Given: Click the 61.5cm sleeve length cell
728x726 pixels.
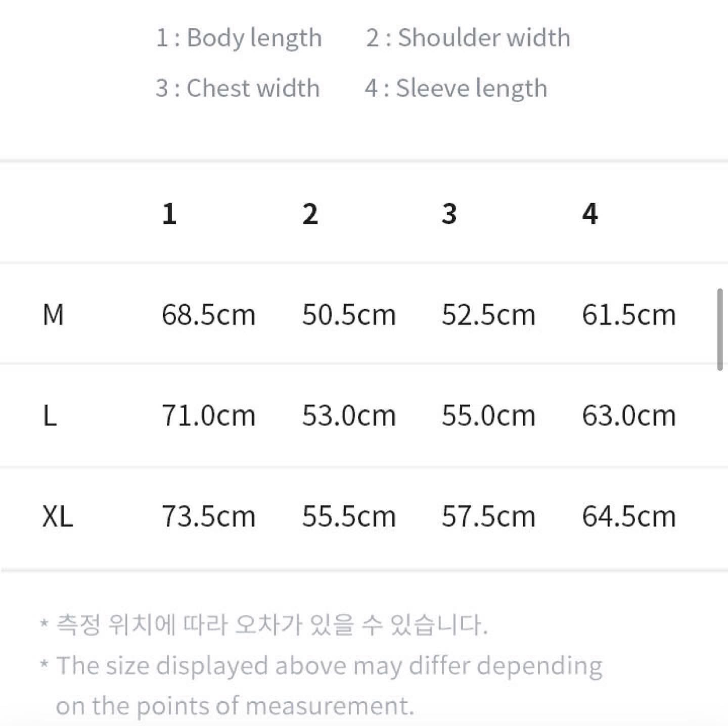Looking at the screenshot, I should pos(629,315).
